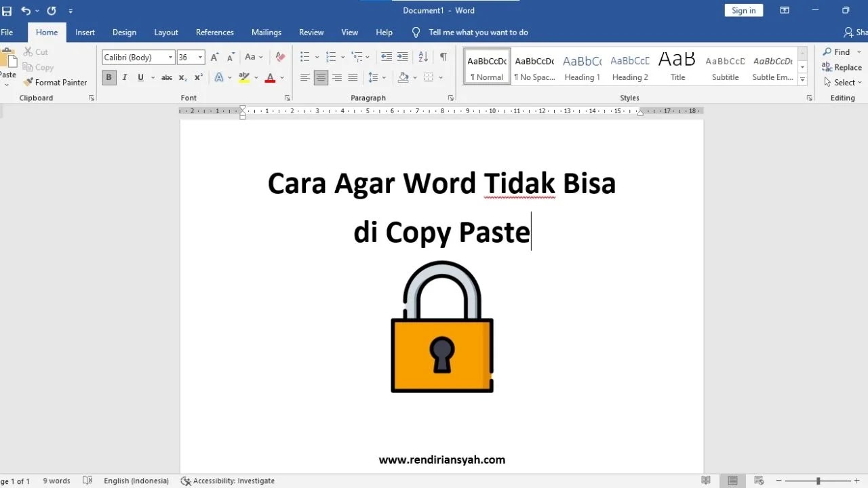Click the Redo/Repeat icon
The image size is (868, 488).
coord(51,10)
